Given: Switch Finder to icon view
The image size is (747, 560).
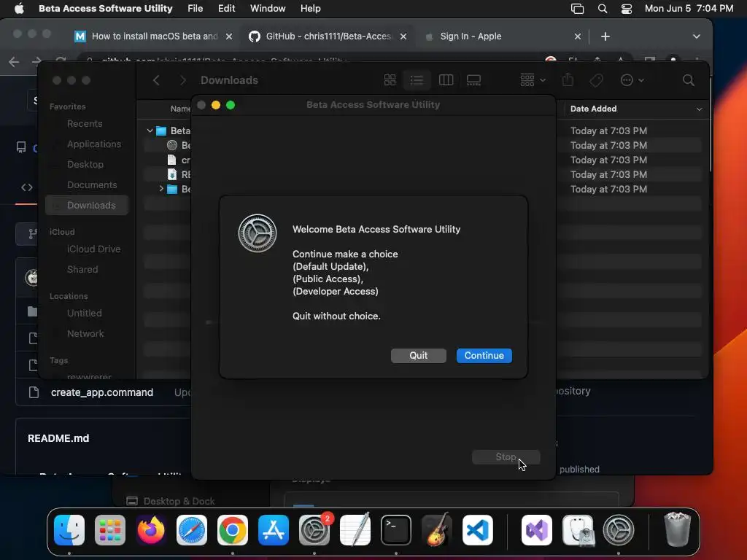Looking at the screenshot, I should click(390, 80).
